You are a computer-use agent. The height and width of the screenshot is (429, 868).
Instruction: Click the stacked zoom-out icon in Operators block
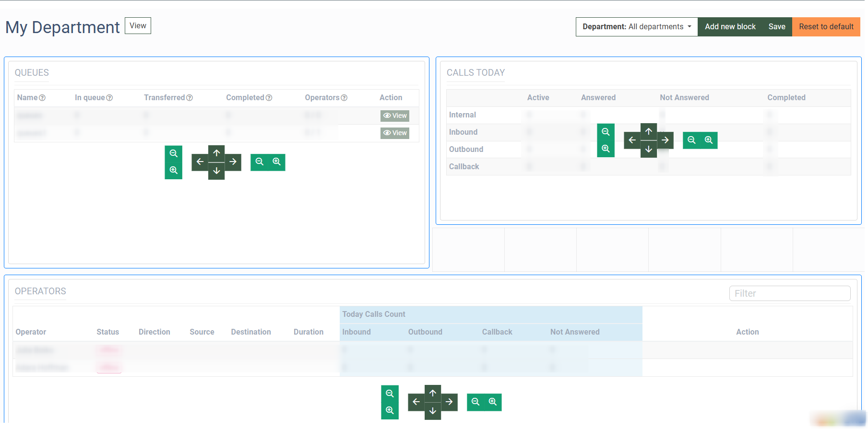[390, 394]
